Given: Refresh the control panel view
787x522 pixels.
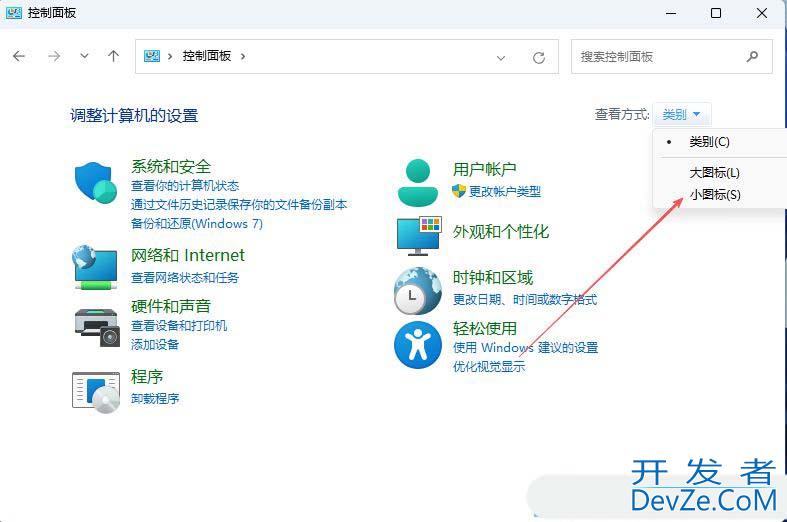Looking at the screenshot, I should point(539,58).
